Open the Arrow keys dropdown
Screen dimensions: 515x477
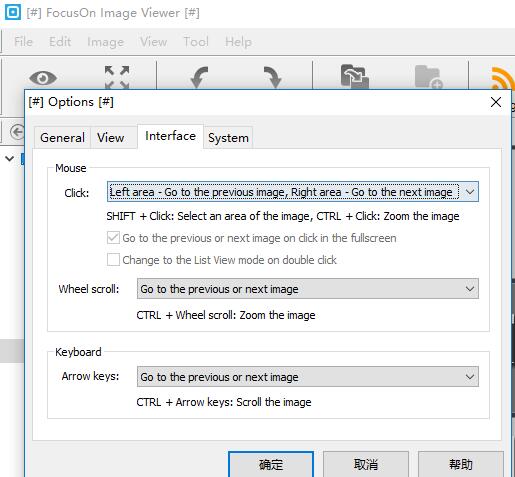point(308,377)
